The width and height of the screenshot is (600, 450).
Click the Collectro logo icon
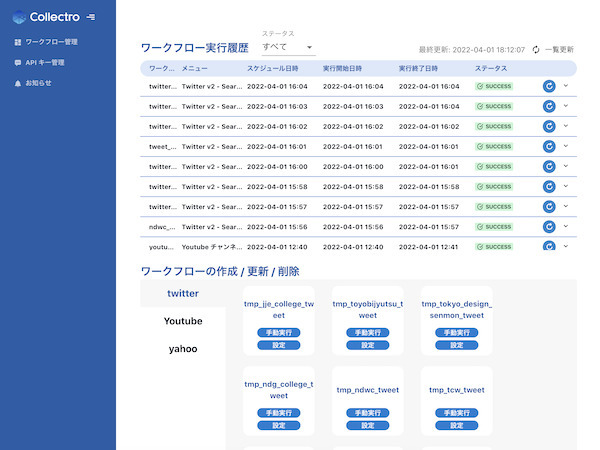point(19,16)
